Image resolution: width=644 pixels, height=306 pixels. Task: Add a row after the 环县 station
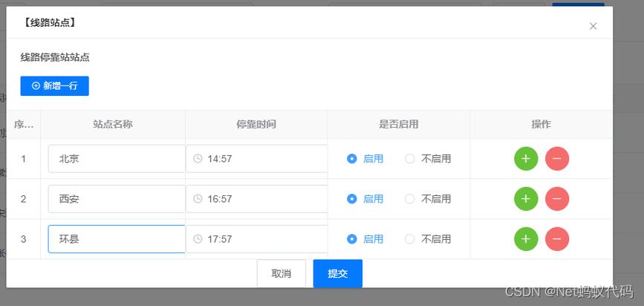526,239
